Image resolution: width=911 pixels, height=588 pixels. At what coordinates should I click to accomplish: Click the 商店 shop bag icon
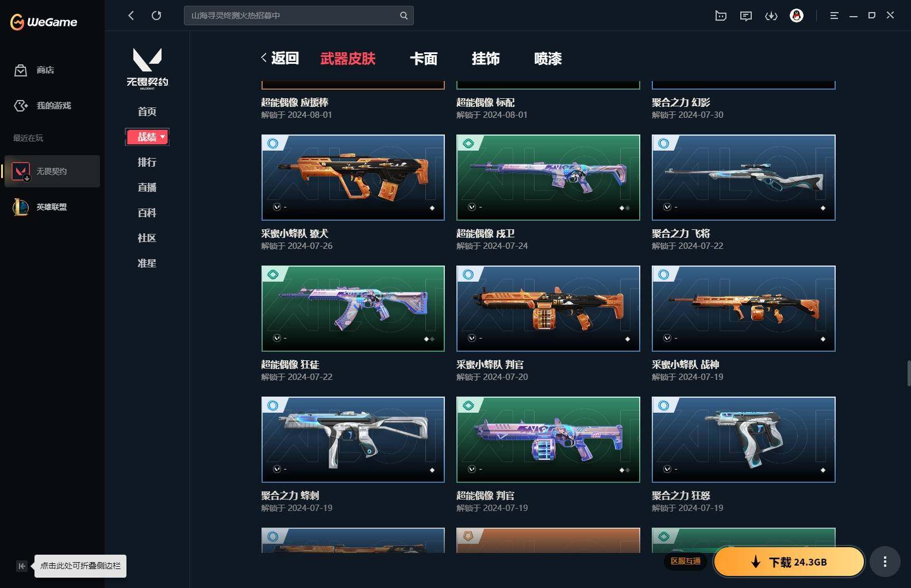[21, 70]
